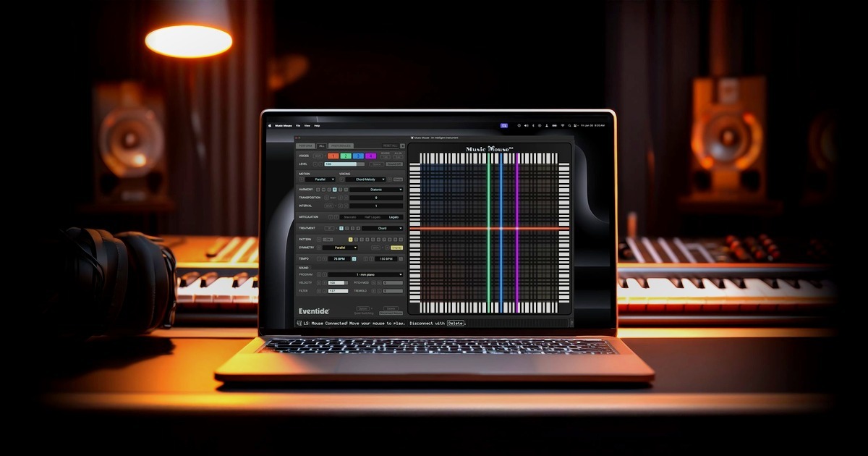Toggle voice 3 blue button
The height and width of the screenshot is (456, 868).
(358, 156)
